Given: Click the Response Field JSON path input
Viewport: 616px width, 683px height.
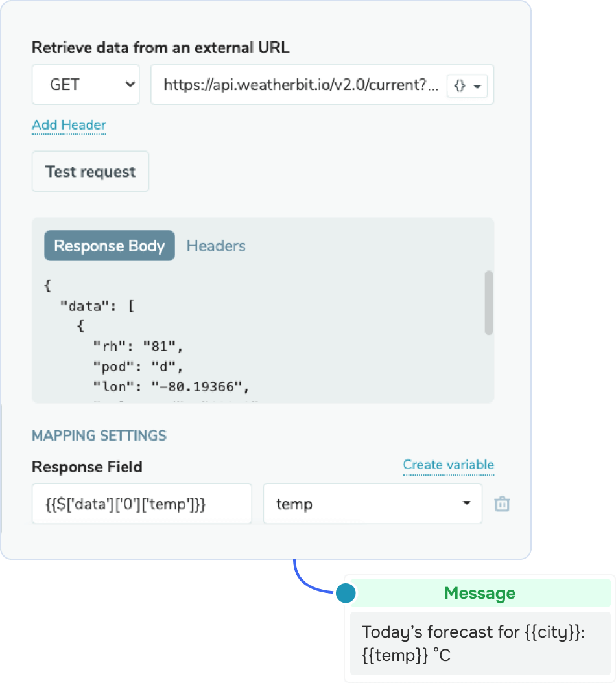Looking at the screenshot, I should [141, 504].
